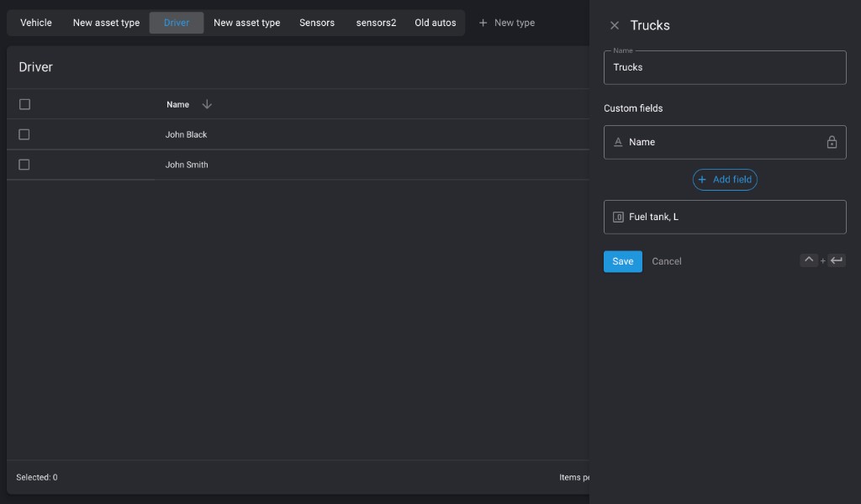Switch to the Sensors tab

tap(317, 23)
